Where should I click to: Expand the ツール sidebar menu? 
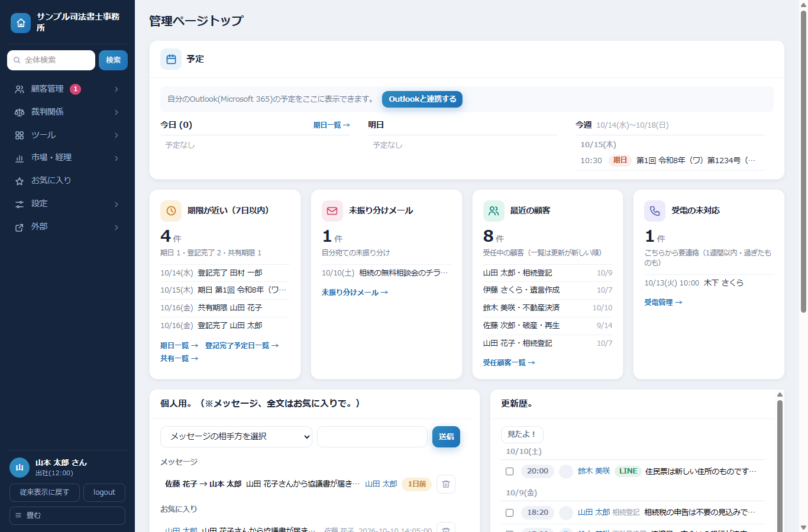pyautogui.click(x=67, y=135)
